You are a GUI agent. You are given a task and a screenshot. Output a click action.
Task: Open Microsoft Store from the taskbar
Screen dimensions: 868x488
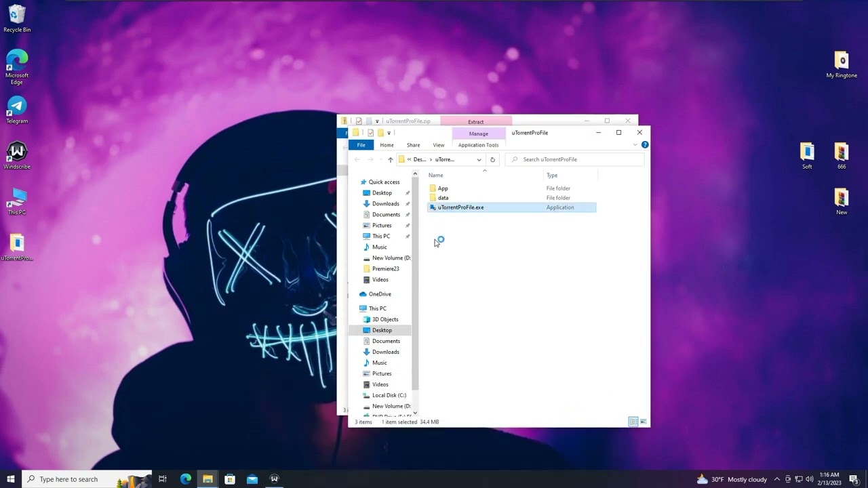[230, 479]
